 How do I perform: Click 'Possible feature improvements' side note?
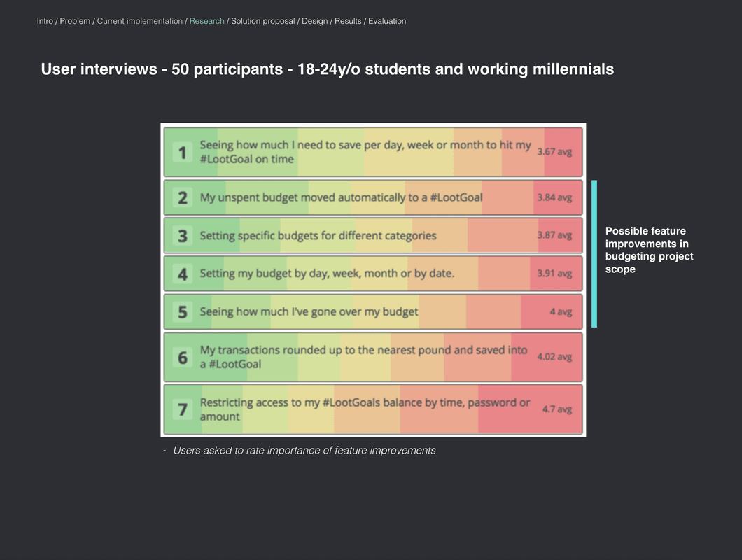tap(650, 250)
